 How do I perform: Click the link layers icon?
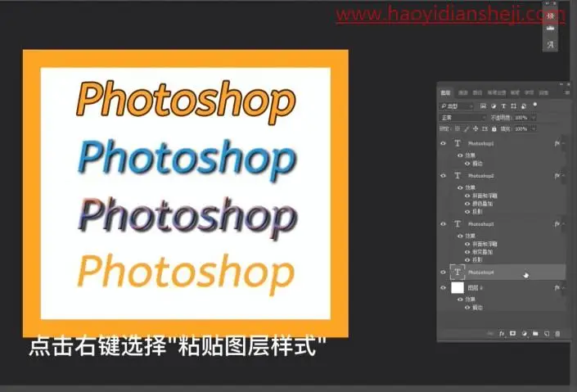coord(489,333)
